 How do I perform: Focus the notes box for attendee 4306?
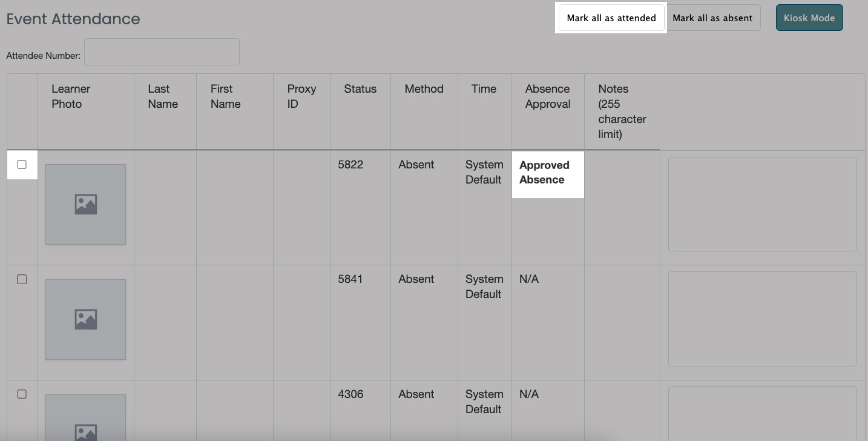(x=762, y=414)
